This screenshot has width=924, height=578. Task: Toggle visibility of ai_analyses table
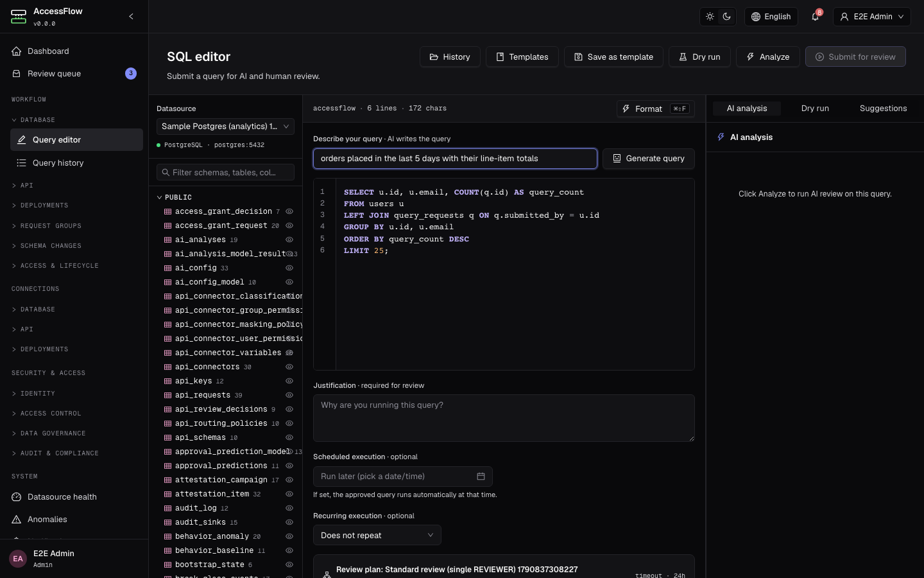[289, 240]
